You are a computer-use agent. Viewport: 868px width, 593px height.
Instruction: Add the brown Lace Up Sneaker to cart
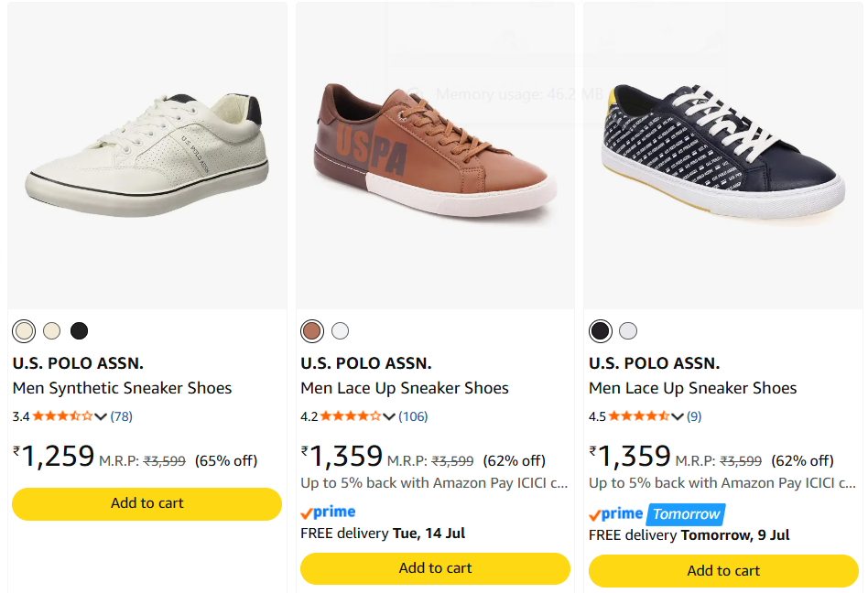tap(435, 568)
